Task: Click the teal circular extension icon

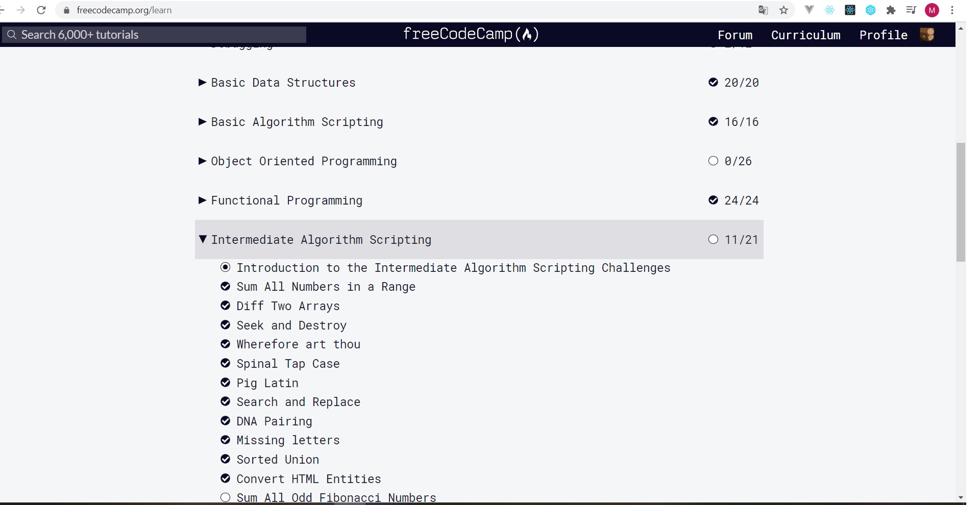Action: pos(870,10)
